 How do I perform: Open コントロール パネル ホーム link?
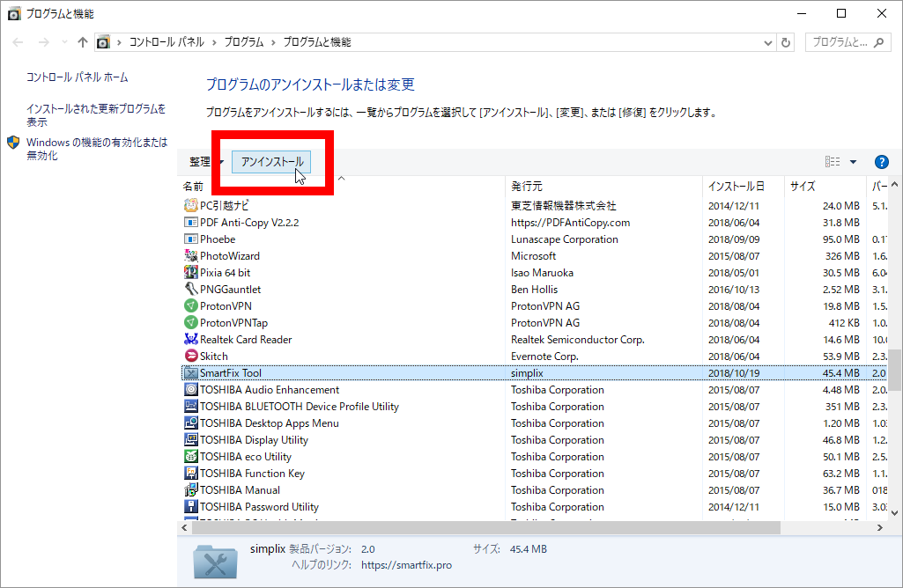(x=78, y=77)
